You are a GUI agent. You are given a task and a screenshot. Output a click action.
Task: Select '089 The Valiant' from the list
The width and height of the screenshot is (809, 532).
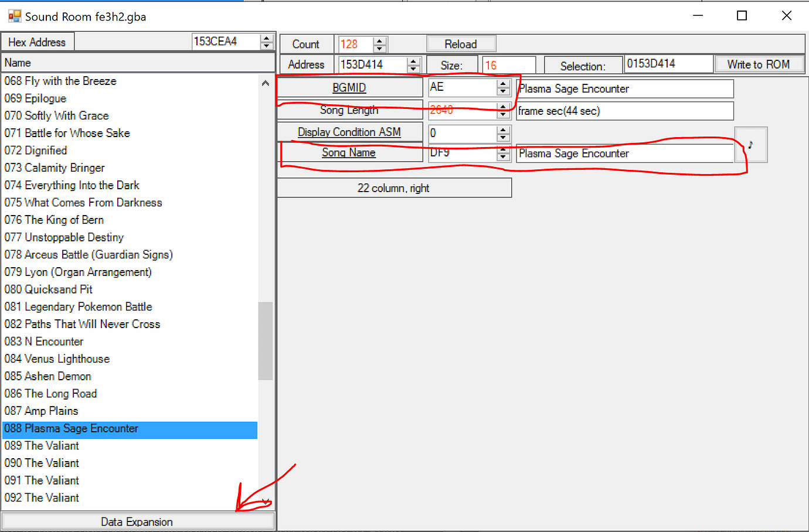point(88,445)
